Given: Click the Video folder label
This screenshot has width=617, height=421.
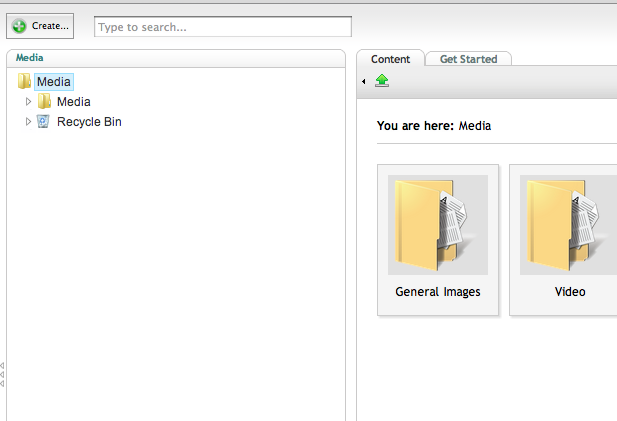Looking at the screenshot, I should [x=570, y=292].
